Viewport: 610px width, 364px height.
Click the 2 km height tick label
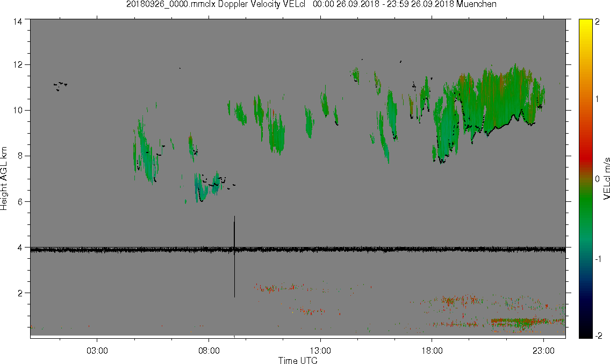(20, 293)
